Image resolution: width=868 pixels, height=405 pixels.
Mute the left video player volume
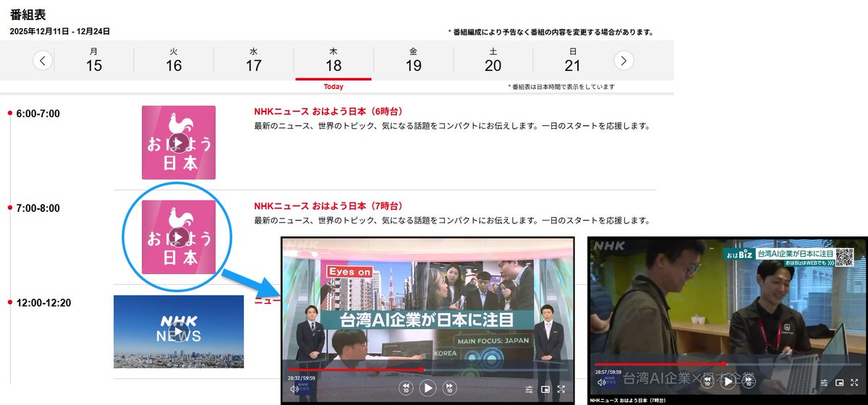294,389
